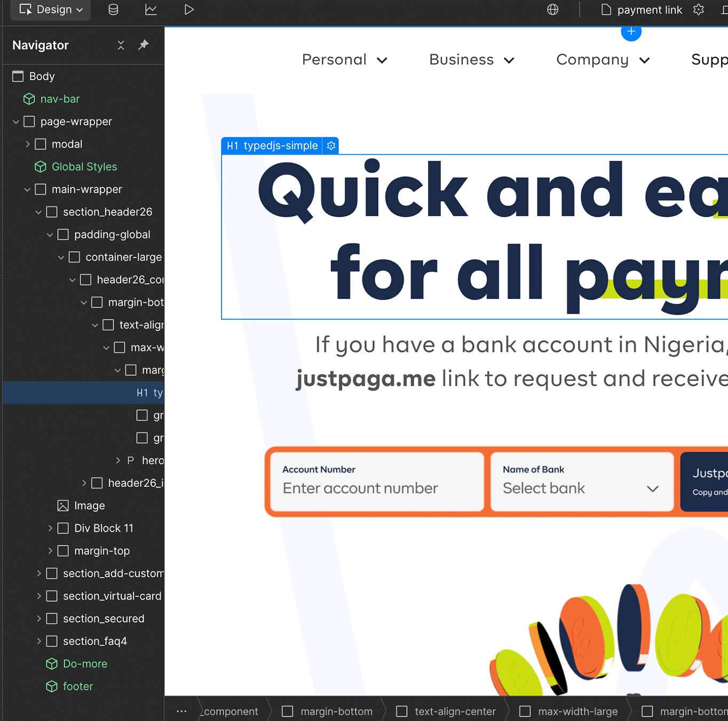
Task: Collapse the header26_component node
Action: point(72,280)
